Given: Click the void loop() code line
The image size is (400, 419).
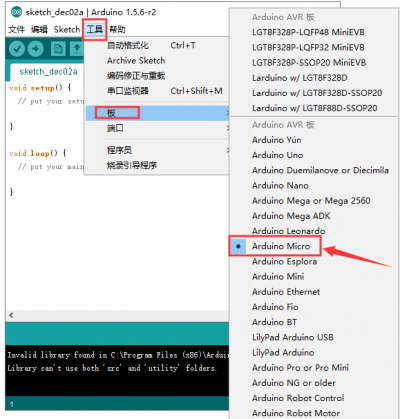Looking at the screenshot, I should click(38, 153).
